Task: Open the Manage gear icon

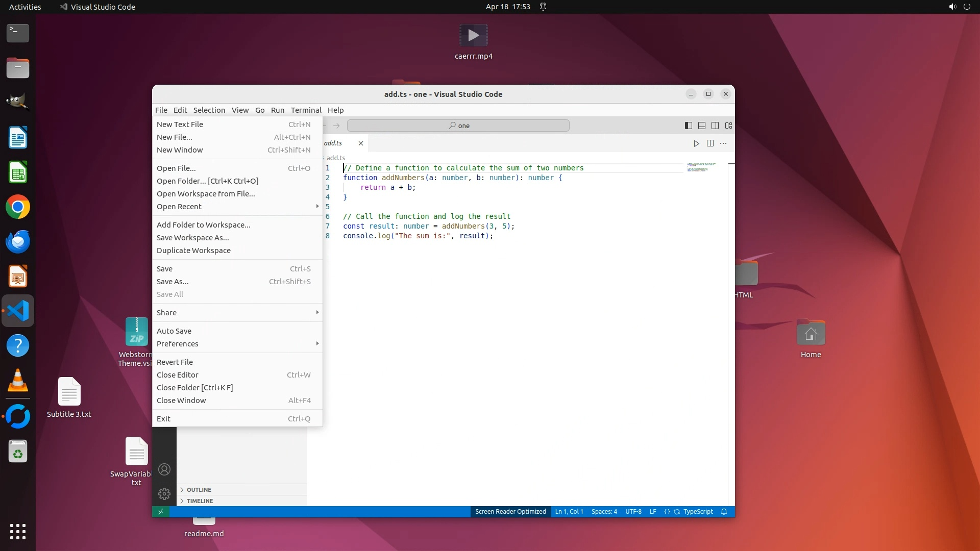Action: 164,493
